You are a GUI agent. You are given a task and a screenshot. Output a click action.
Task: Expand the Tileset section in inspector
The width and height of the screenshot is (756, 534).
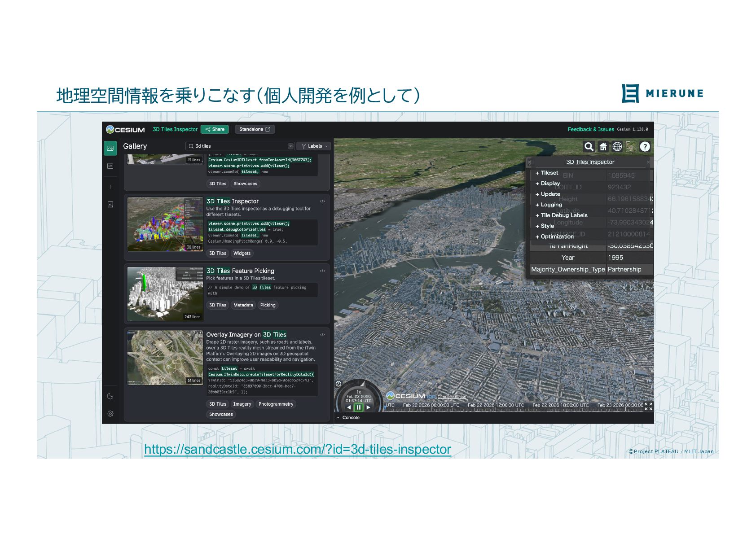(546, 173)
